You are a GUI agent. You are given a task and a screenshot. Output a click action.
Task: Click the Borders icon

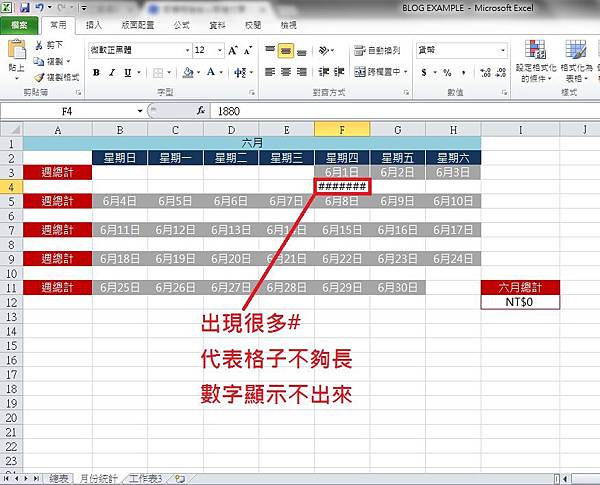(x=158, y=73)
